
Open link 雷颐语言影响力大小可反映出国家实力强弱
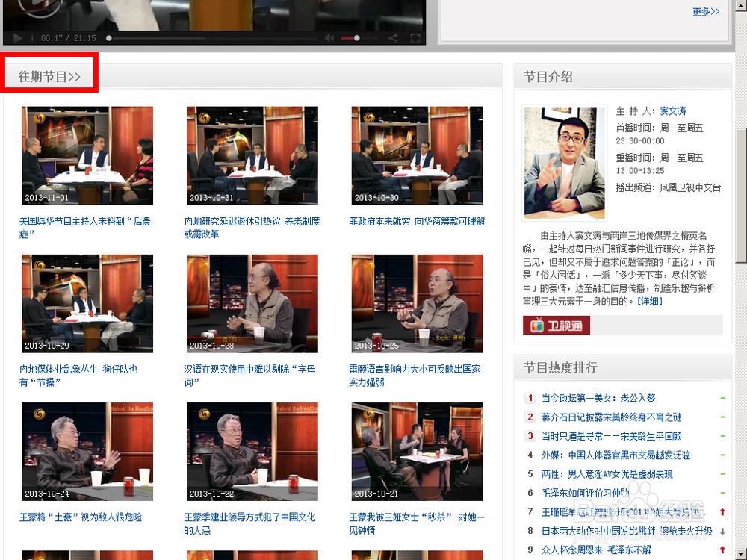(x=415, y=376)
